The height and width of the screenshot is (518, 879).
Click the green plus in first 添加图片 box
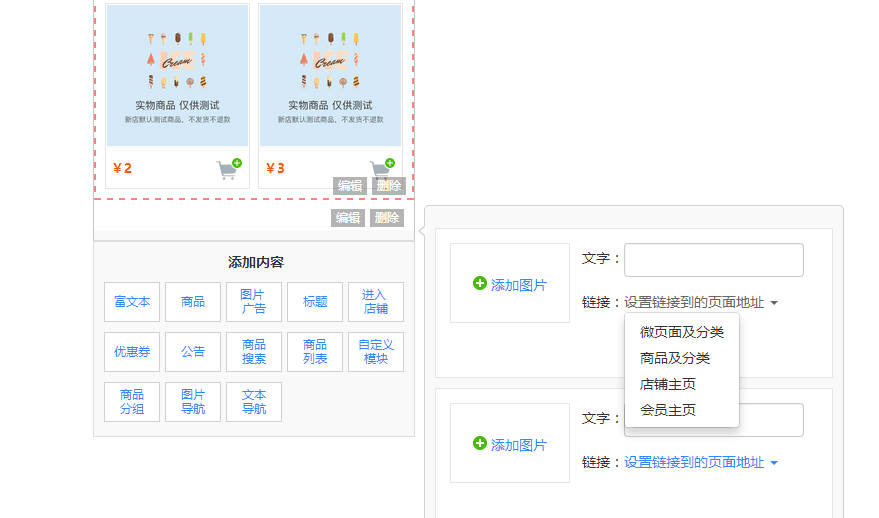click(480, 284)
